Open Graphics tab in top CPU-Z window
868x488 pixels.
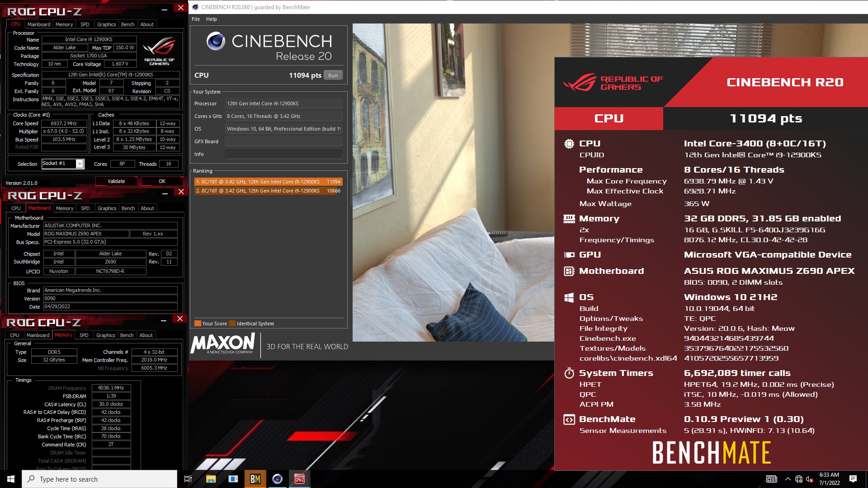[x=107, y=24]
